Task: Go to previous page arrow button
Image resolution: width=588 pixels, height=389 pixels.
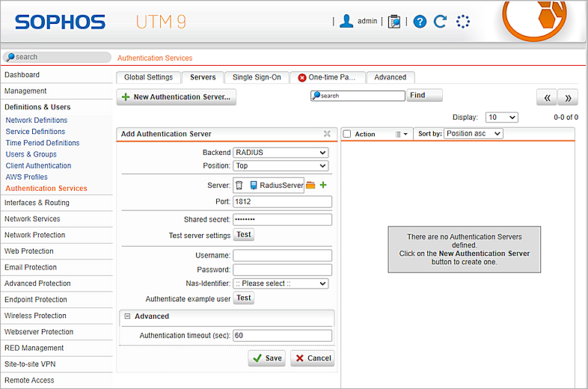Action: coord(547,97)
